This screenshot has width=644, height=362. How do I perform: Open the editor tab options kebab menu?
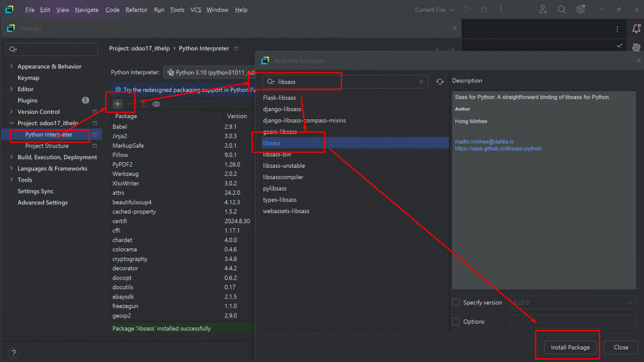617,29
